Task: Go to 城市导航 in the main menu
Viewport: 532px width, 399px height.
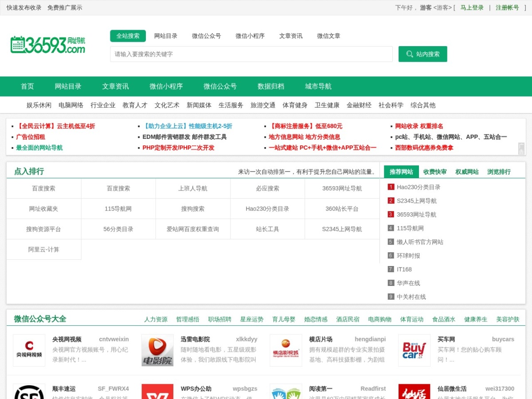Action: 318,86
